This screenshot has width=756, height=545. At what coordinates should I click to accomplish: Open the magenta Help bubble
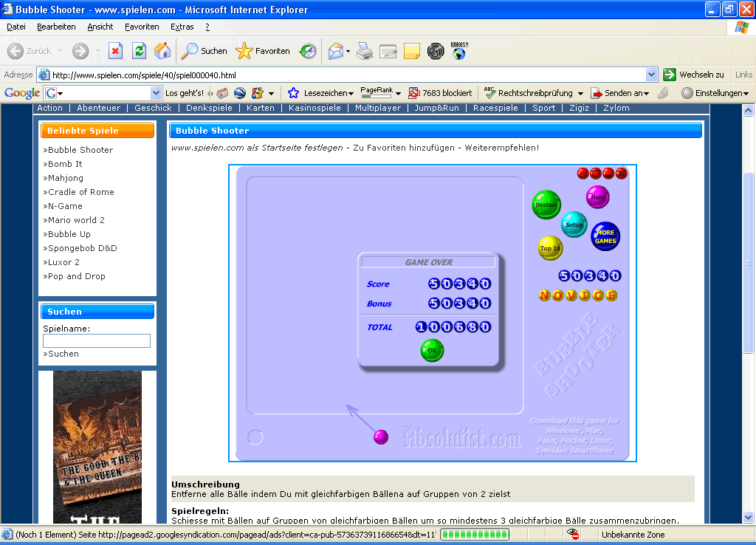(x=598, y=196)
